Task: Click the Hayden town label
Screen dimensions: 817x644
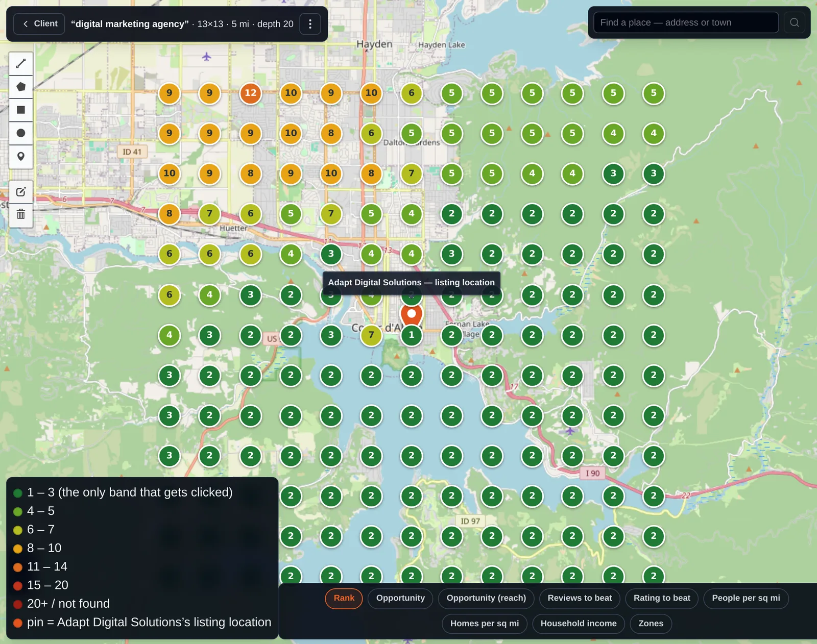Action: pos(374,44)
